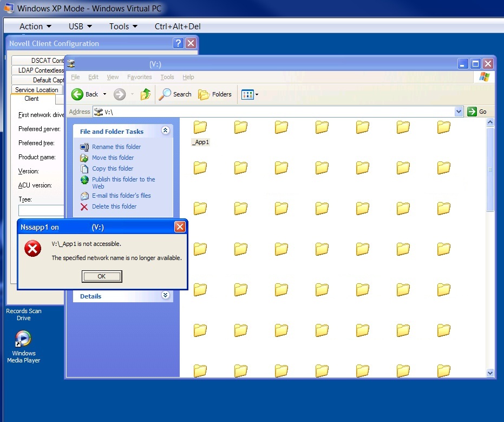The image size is (504, 422).
Task: Click the red X Delete folder icon
Action: pos(84,207)
